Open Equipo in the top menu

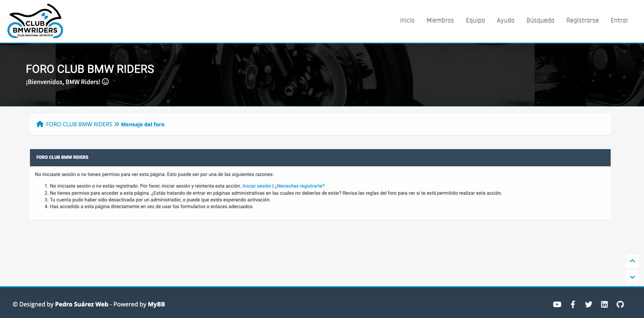[x=475, y=21]
